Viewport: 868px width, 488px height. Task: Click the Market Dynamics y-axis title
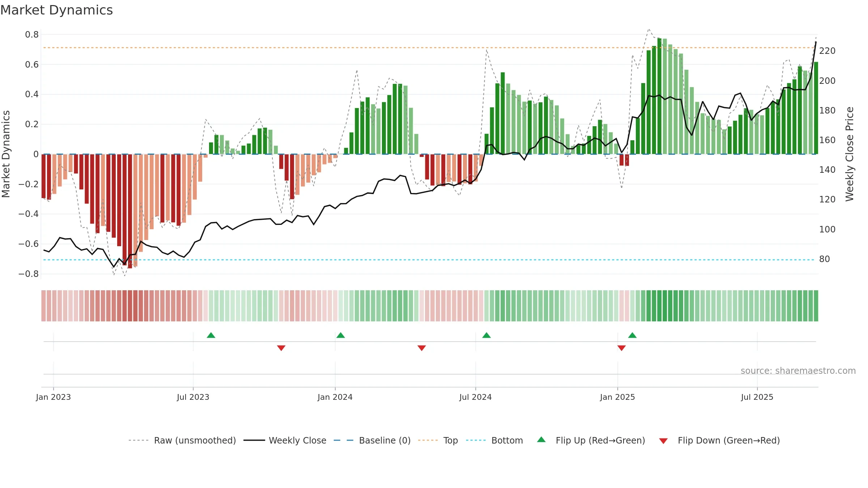pyautogui.click(x=6, y=154)
